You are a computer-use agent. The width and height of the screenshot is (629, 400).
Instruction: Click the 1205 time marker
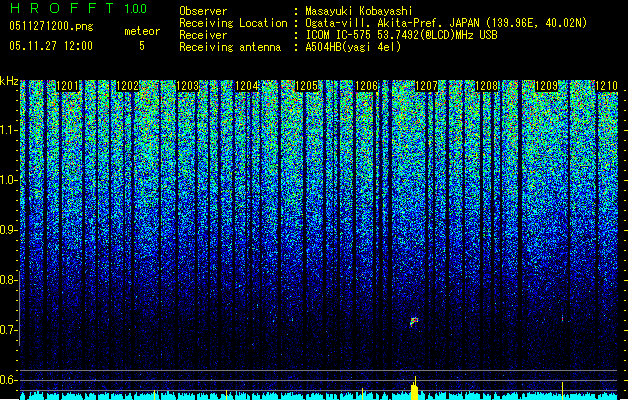(306, 86)
